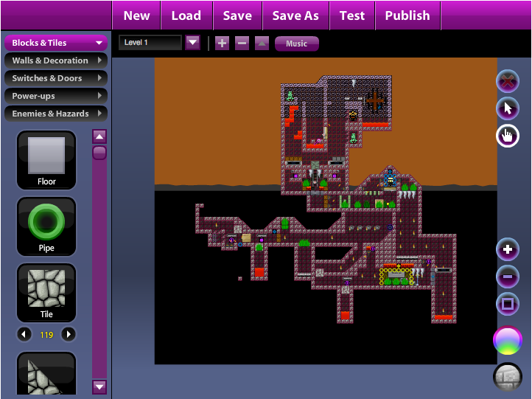Select the hand pan tool

point(508,136)
